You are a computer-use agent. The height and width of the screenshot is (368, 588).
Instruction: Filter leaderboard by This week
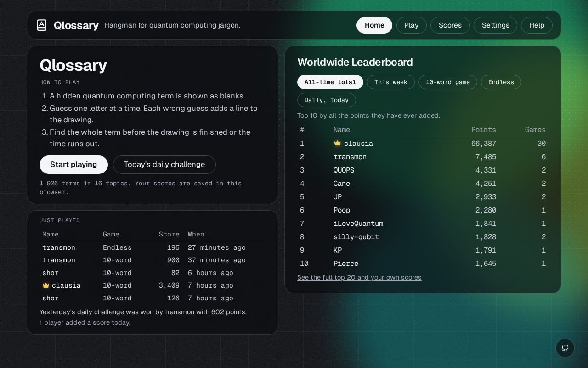tap(390, 82)
